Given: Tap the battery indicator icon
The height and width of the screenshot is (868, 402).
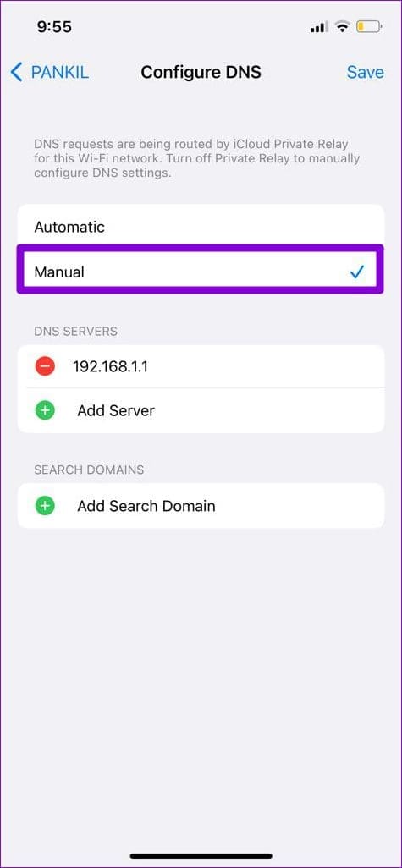Looking at the screenshot, I should (369, 26).
